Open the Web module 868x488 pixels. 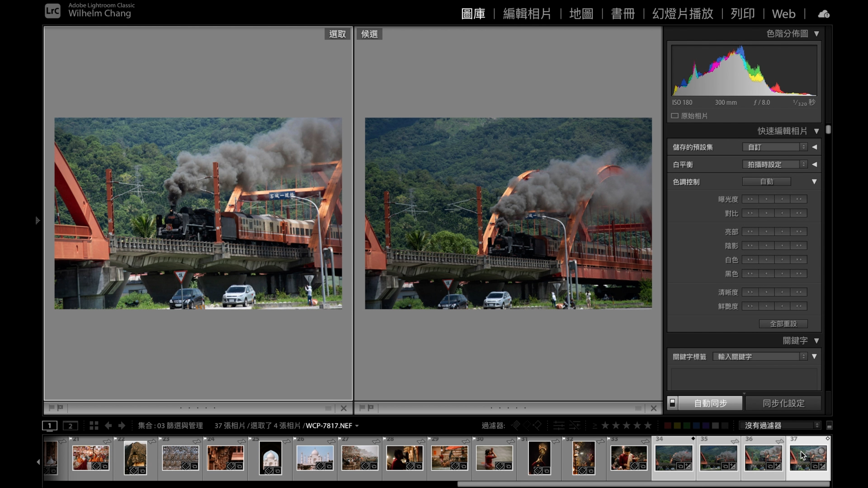(x=783, y=14)
